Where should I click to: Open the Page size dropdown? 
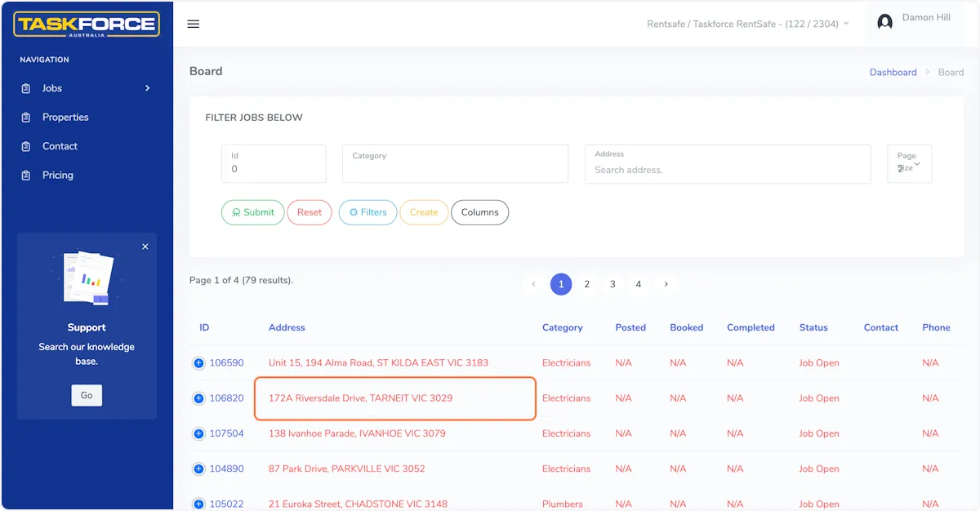tap(909, 164)
